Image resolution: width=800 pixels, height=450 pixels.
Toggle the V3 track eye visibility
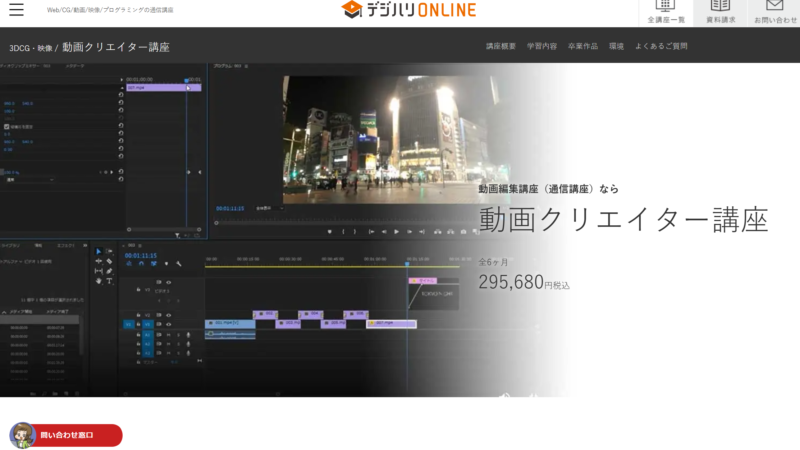(x=168, y=282)
